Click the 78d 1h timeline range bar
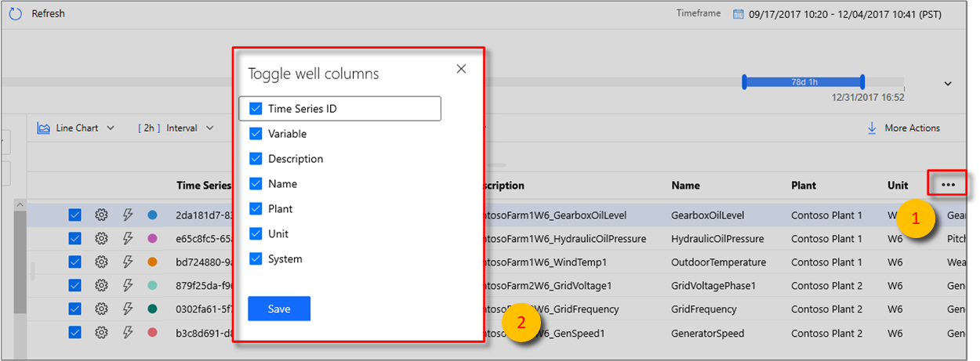Viewport: 980px width, 361px height. pyautogui.click(x=803, y=81)
